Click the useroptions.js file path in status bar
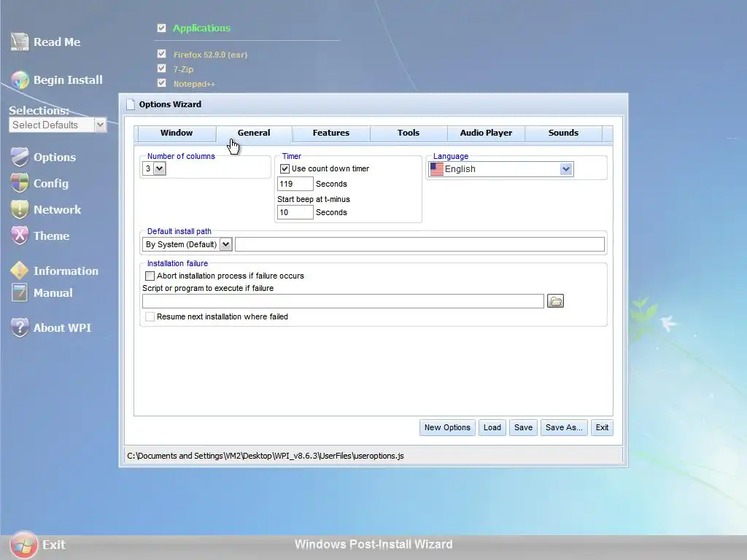 click(x=266, y=456)
